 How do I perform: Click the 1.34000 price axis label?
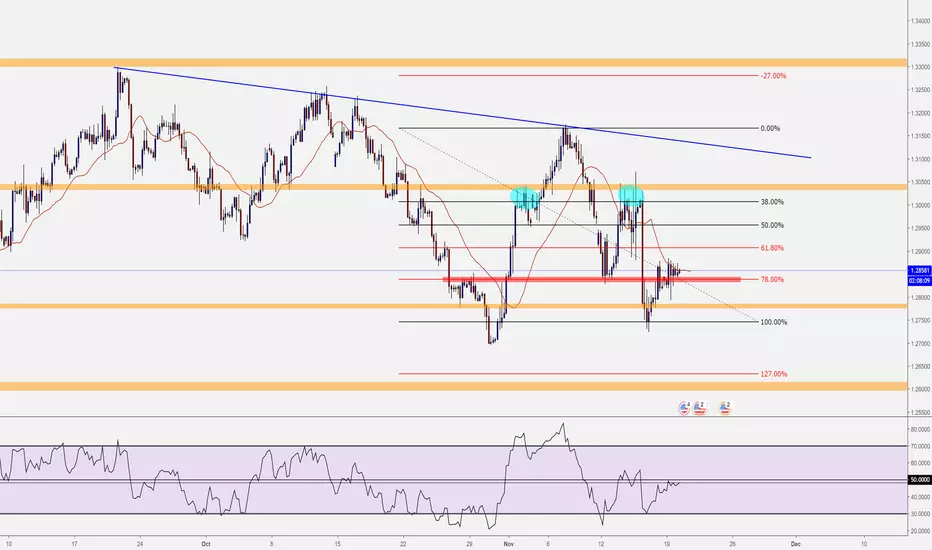[920, 21]
